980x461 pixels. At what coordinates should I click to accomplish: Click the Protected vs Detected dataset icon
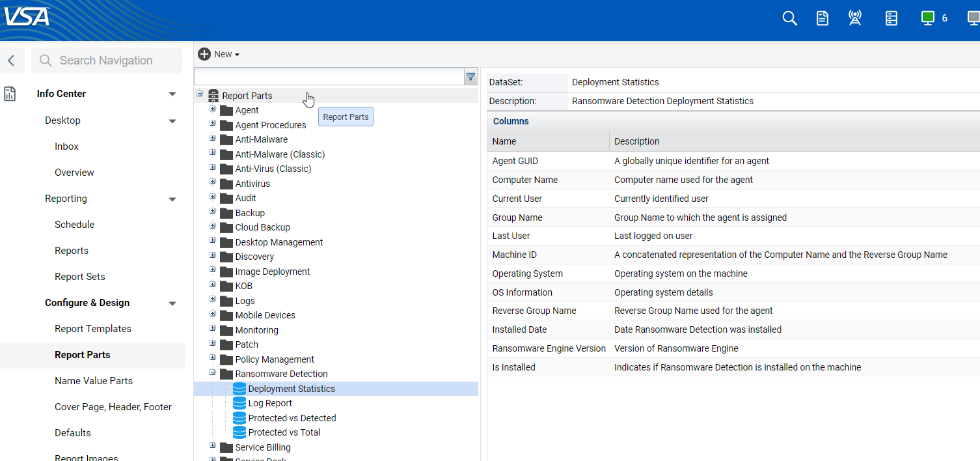click(x=239, y=418)
